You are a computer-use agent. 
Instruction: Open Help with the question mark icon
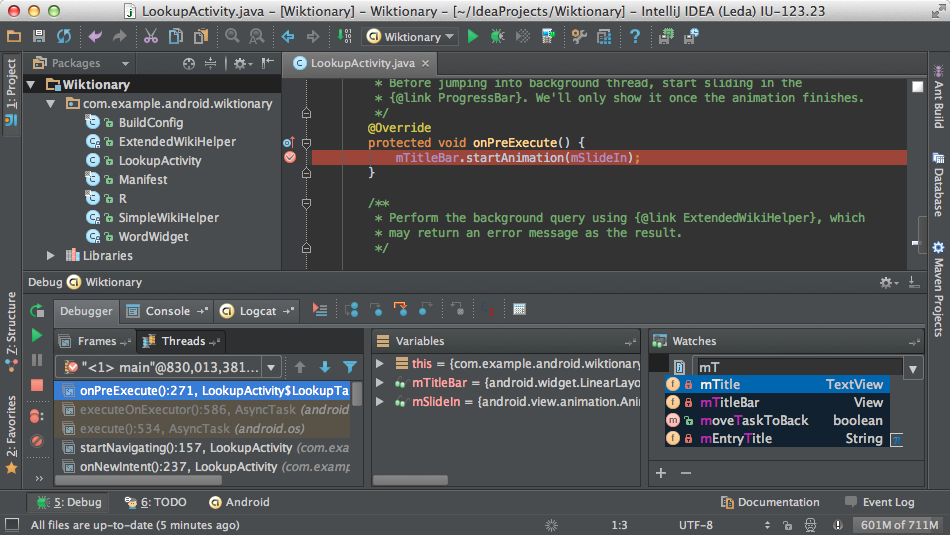(634, 36)
